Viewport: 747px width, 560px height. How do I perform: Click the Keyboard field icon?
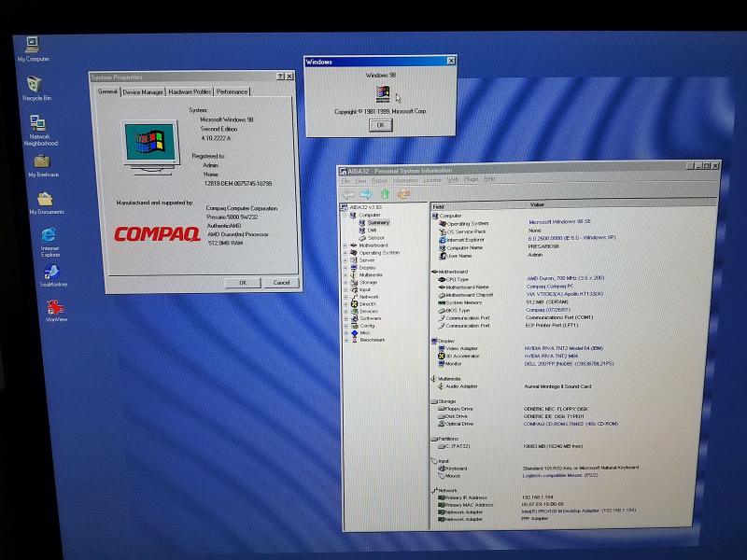[x=441, y=469]
